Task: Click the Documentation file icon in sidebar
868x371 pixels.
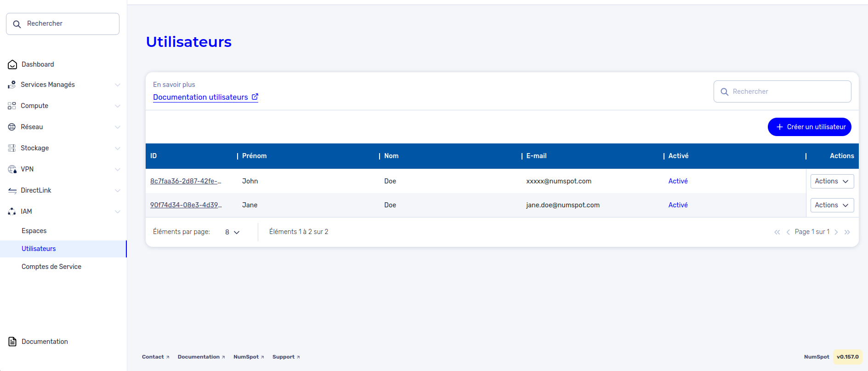Action: (x=12, y=342)
